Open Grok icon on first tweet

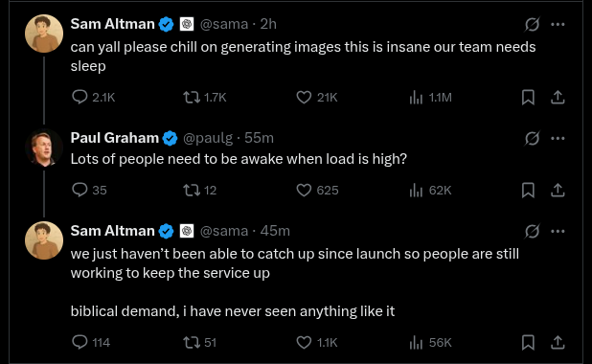tap(532, 25)
